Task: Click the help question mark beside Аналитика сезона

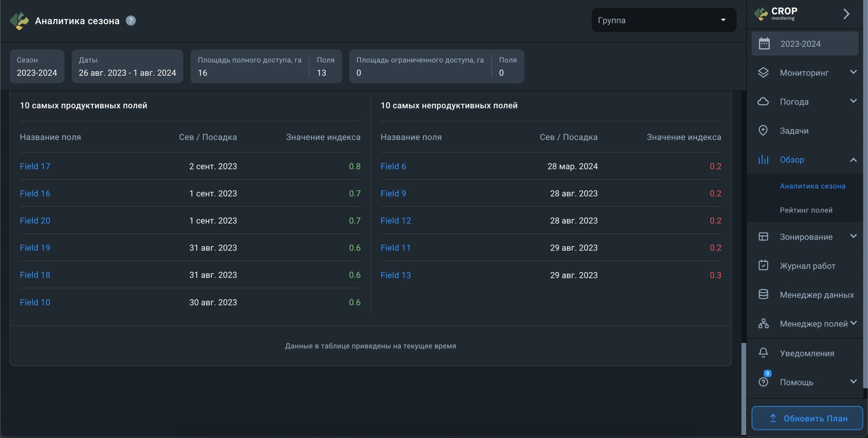Action: 131,21
